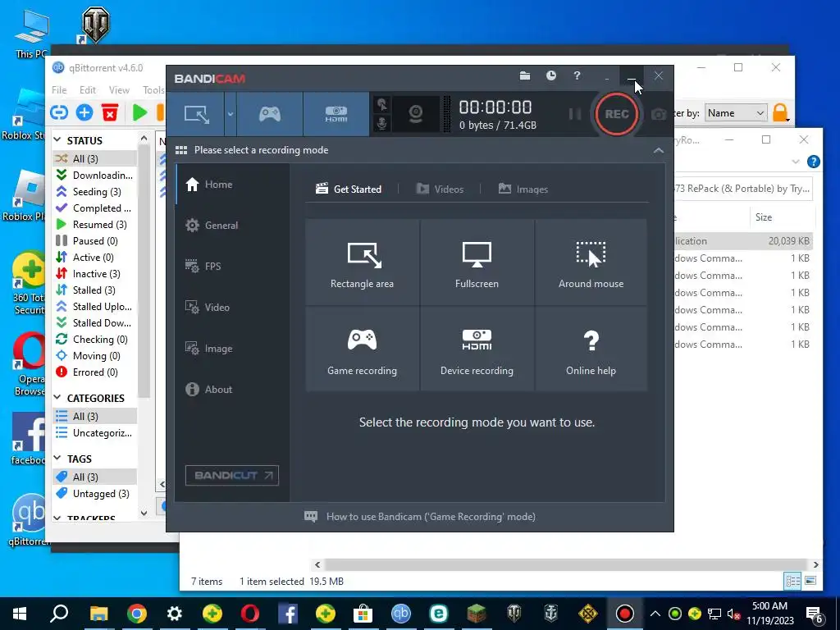Open How to use Bandicam link

coord(420,517)
